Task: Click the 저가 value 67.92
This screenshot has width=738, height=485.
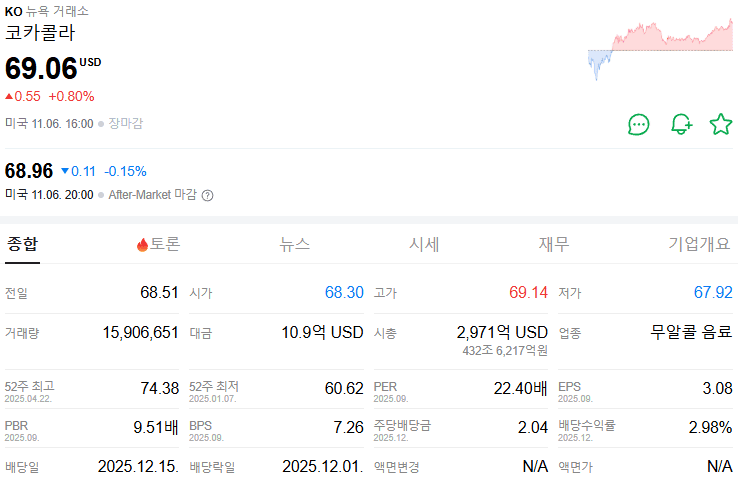Action: point(713,292)
